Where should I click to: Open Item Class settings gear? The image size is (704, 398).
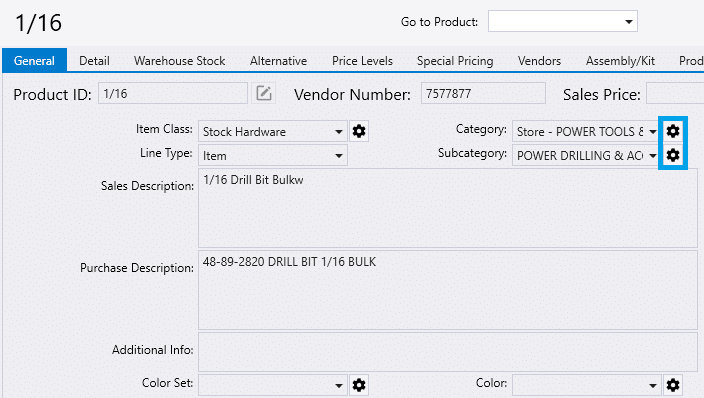359,131
